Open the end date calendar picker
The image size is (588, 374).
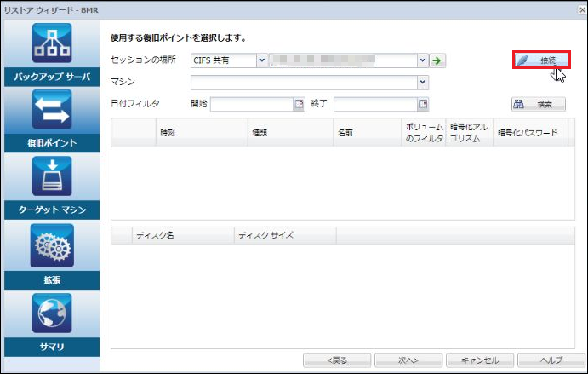pyautogui.click(x=423, y=104)
